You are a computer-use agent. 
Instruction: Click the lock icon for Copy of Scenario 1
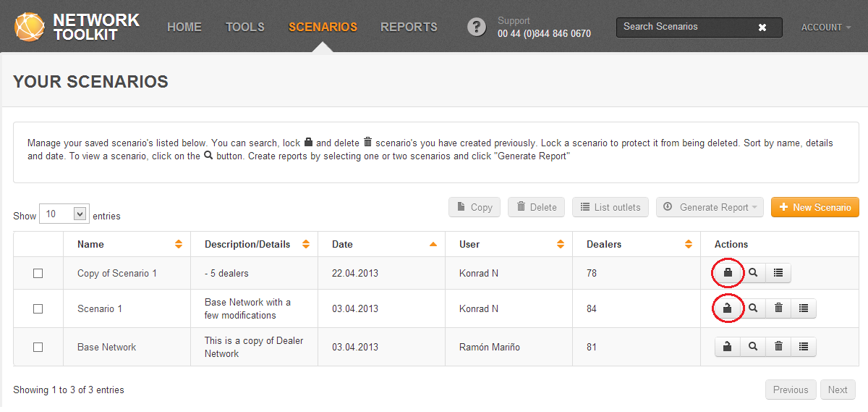728,273
